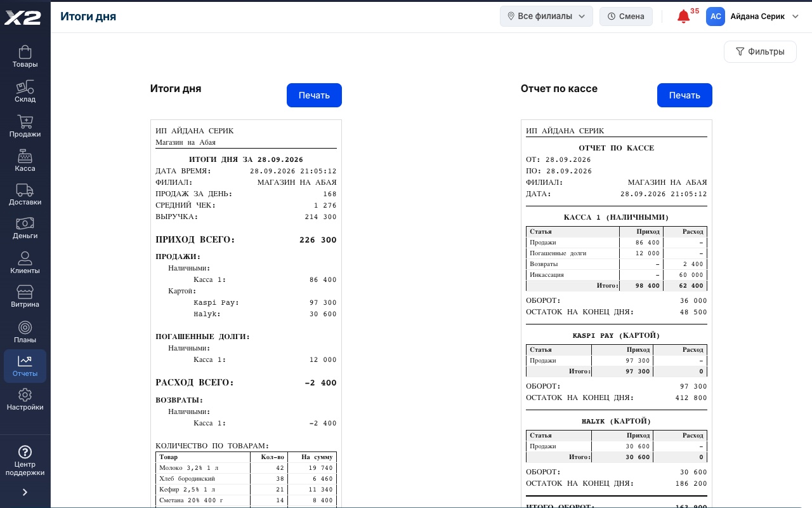The height and width of the screenshot is (508, 812).
Task: Click the AC user avatar
Action: pos(716,17)
